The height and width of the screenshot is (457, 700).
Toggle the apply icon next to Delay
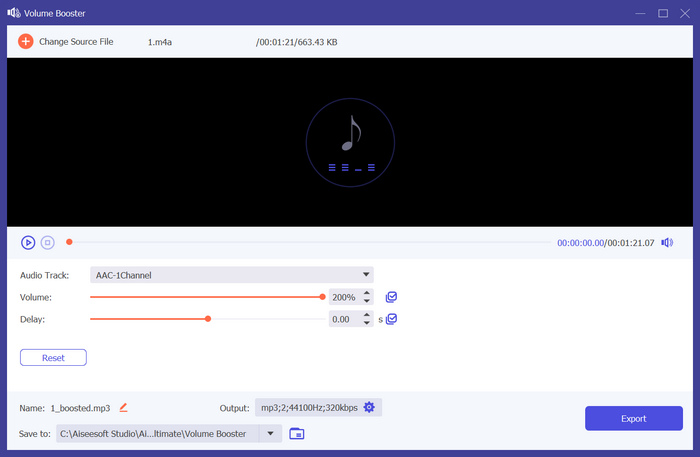tap(392, 319)
